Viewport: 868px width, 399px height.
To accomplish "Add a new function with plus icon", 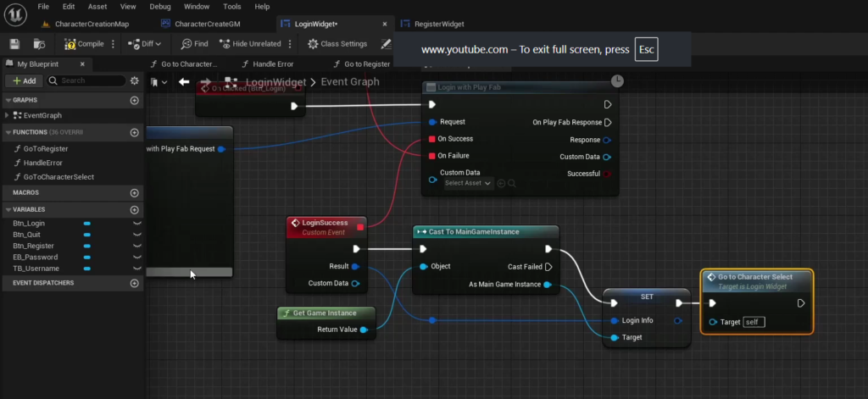I will tap(134, 132).
